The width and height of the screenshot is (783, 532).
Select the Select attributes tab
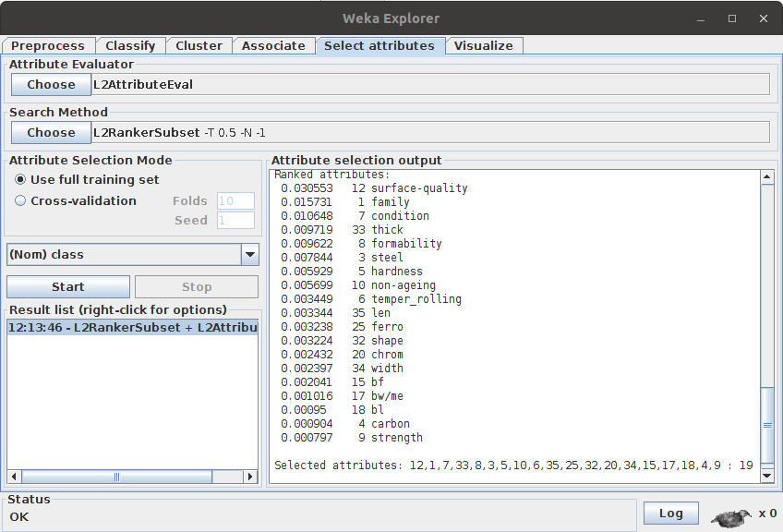(379, 45)
